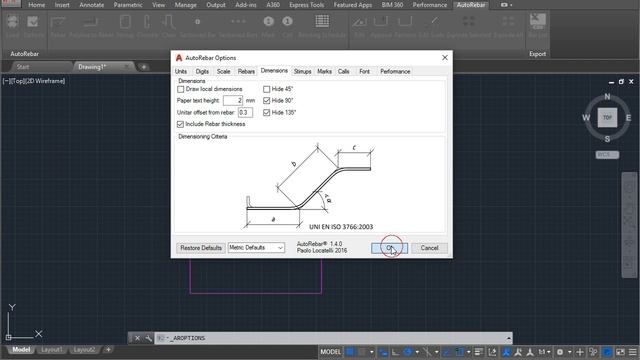Switch to the Marks tab
The width and height of the screenshot is (640, 360).
(324, 71)
